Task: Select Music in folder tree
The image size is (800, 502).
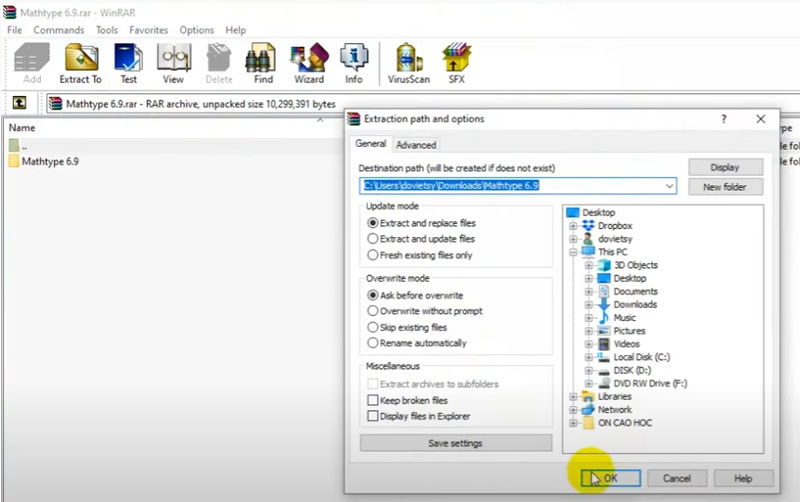Action: point(624,318)
